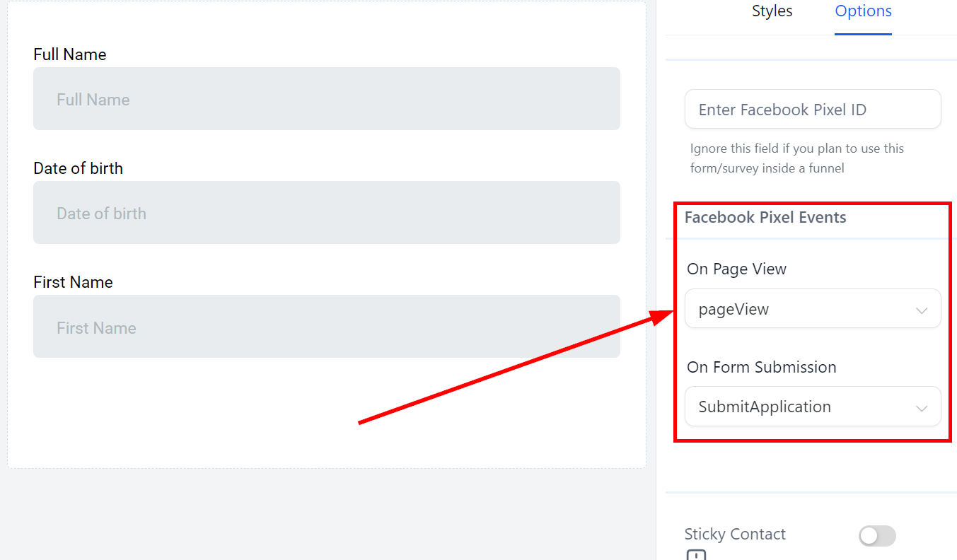Click the Full Name field label
Image resolution: width=957 pixels, height=560 pixels.
point(70,54)
